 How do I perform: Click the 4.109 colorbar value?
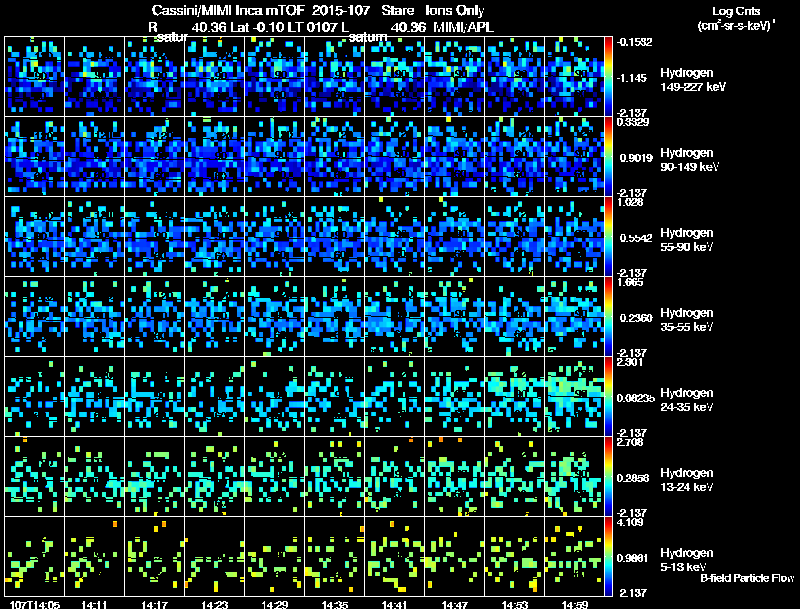tap(630, 522)
